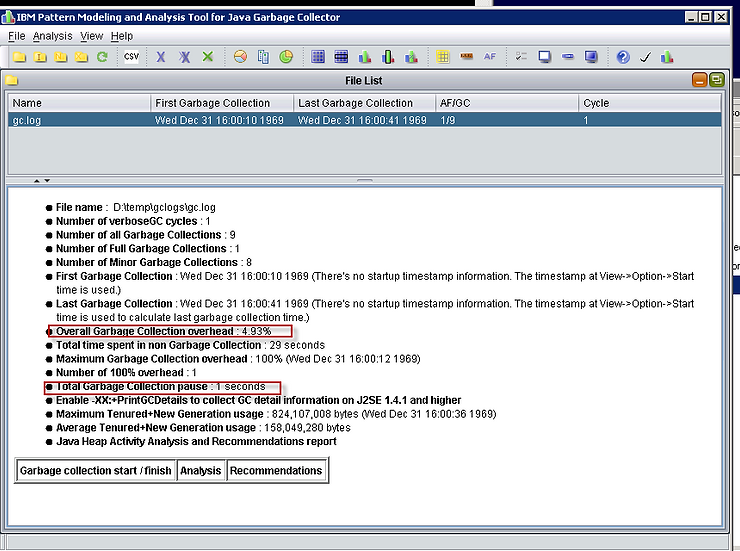Click the Recommendations button
Image resolution: width=740 pixels, height=551 pixels.
pyautogui.click(x=276, y=470)
